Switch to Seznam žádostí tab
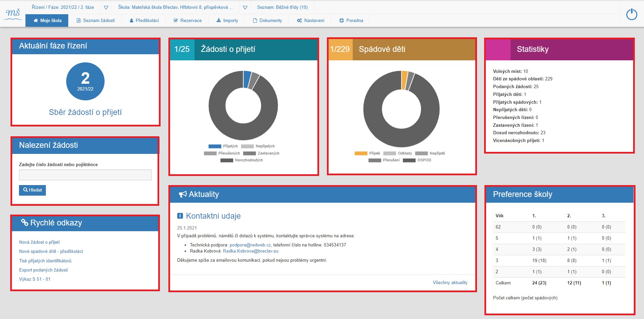Viewport: 644px width, 319px height. 95,20
